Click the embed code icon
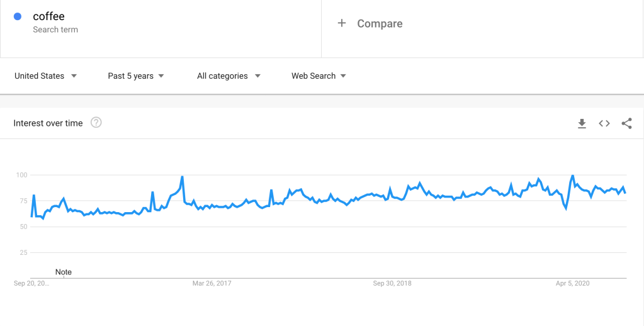This screenshot has height=326, width=644. click(x=604, y=123)
